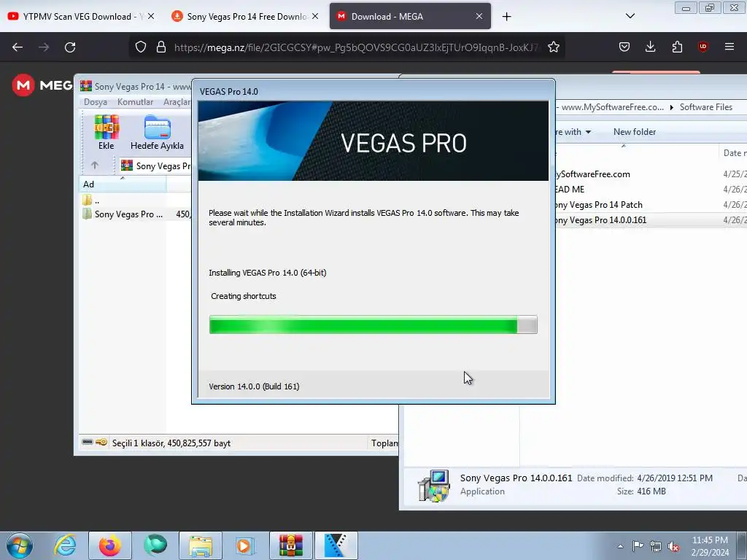Show hidden system tray icons
The width and height of the screenshot is (747, 560).
click(620, 546)
